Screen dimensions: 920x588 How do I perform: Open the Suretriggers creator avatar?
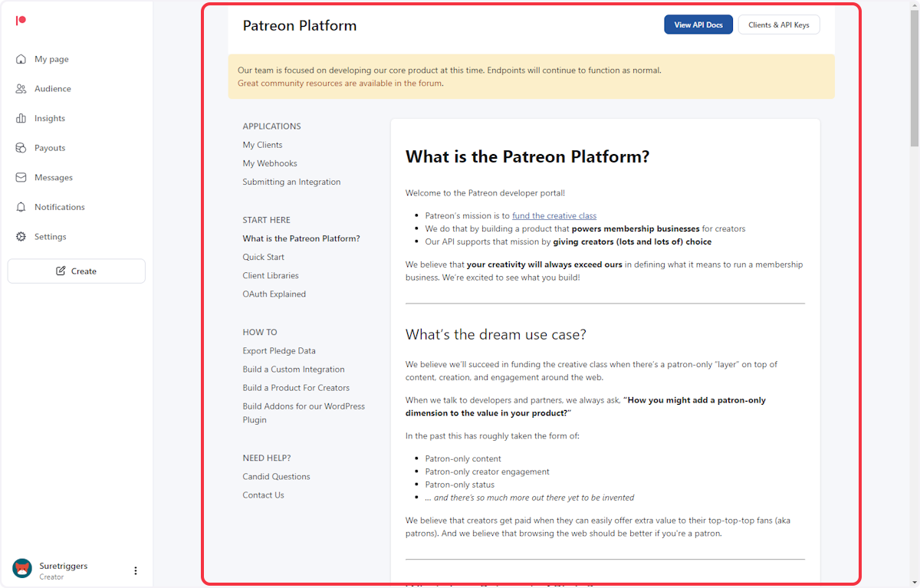21,570
